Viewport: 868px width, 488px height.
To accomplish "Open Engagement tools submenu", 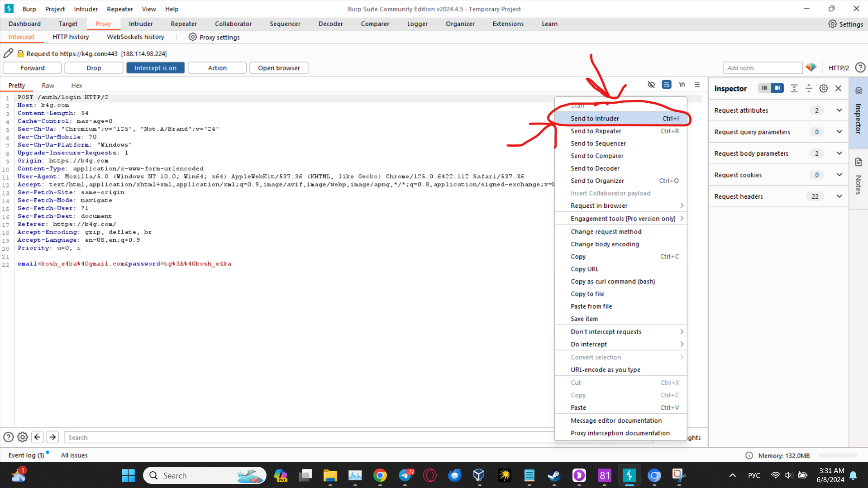I will [x=621, y=219].
